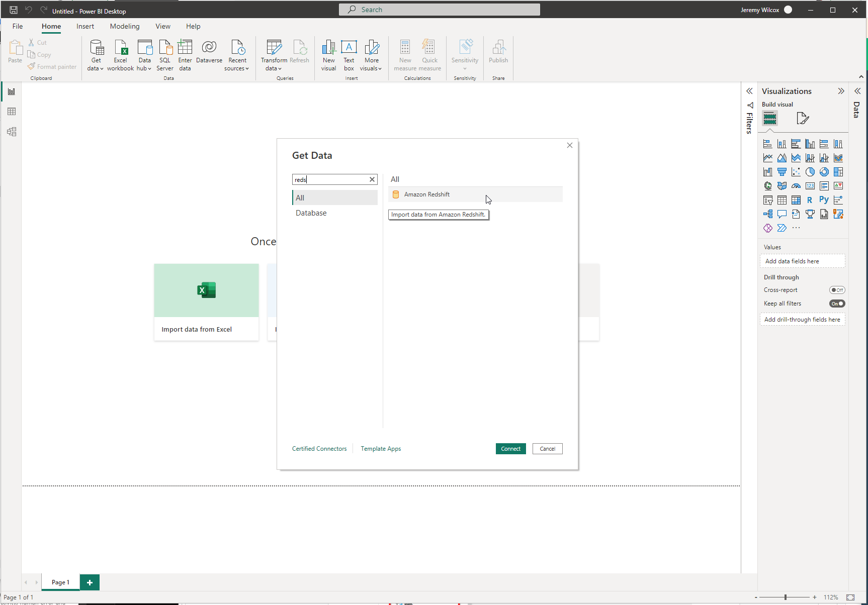Viewport: 868px width, 605px height.
Task: Select the Power Automate visual
Action: (x=782, y=228)
